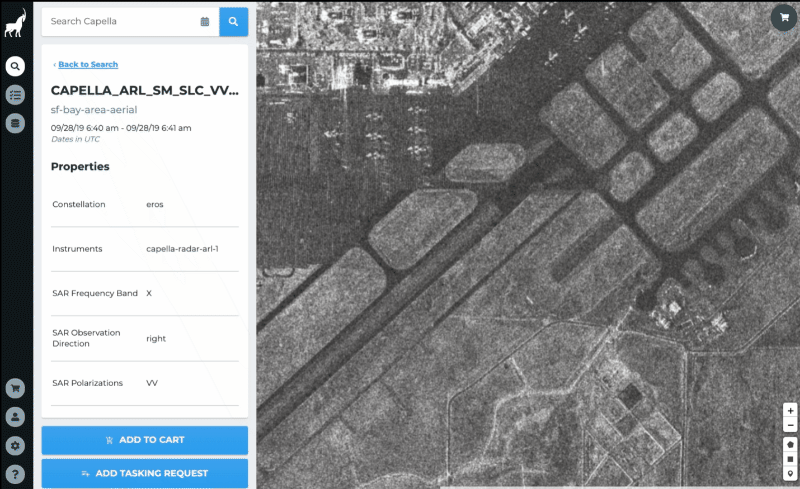
Task: Click the sf-bay-area-aerial collection name
Action: tap(94, 110)
